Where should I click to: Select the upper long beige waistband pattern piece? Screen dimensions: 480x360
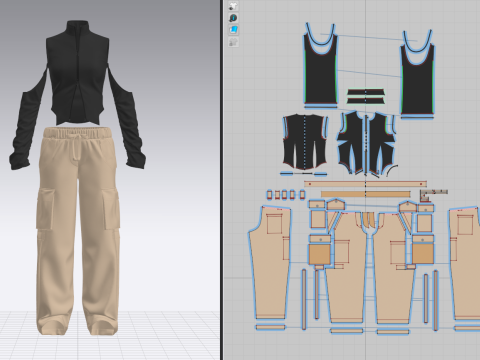tap(365, 184)
